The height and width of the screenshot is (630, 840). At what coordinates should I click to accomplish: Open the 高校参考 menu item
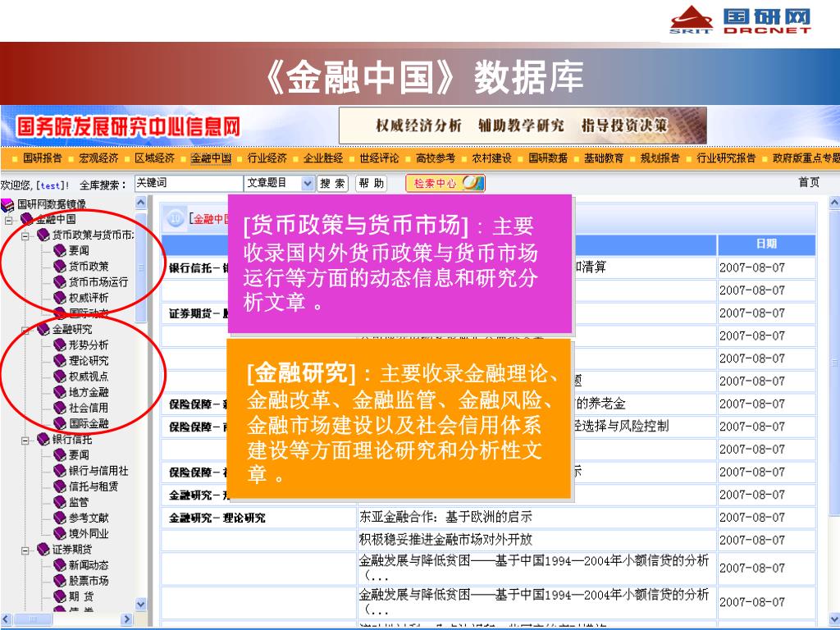[x=436, y=158]
